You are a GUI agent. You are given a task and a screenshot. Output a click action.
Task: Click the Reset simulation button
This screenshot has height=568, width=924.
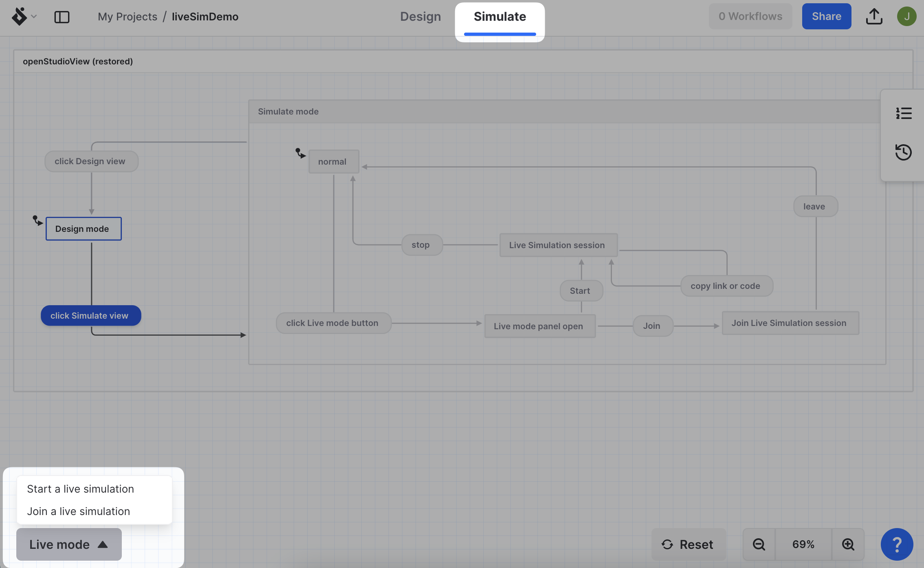pyautogui.click(x=688, y=544)
